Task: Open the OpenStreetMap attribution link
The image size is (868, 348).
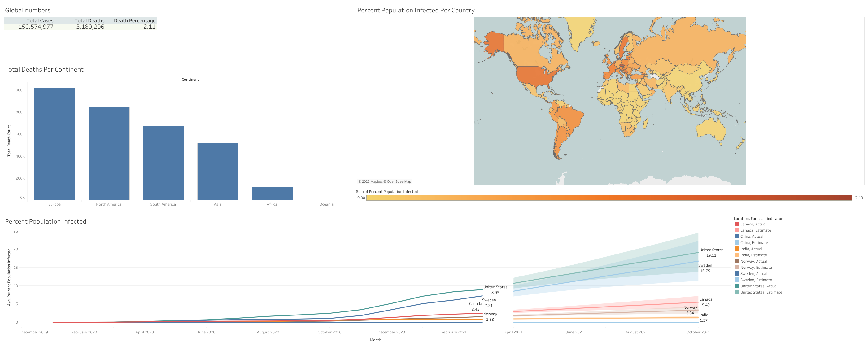Action: click(x=399, y=181)
